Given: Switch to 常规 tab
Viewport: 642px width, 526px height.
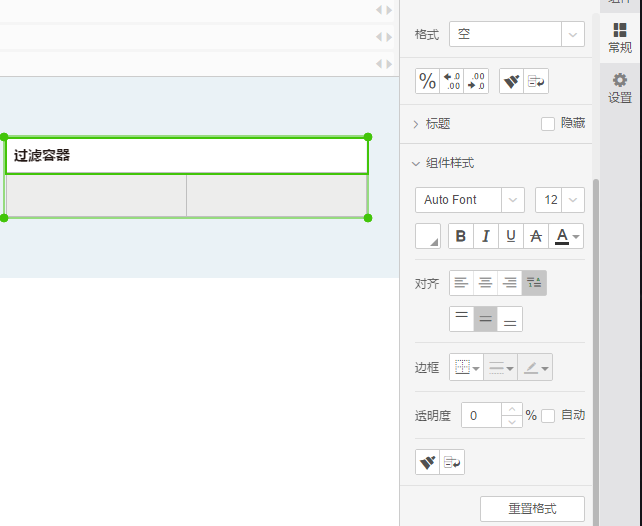Looking at the screenshot, I should point(620,38).
